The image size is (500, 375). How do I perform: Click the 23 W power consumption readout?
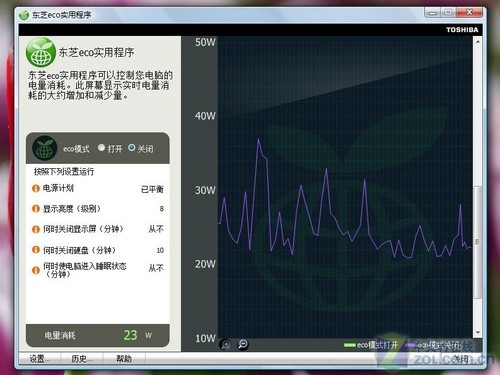137,335
